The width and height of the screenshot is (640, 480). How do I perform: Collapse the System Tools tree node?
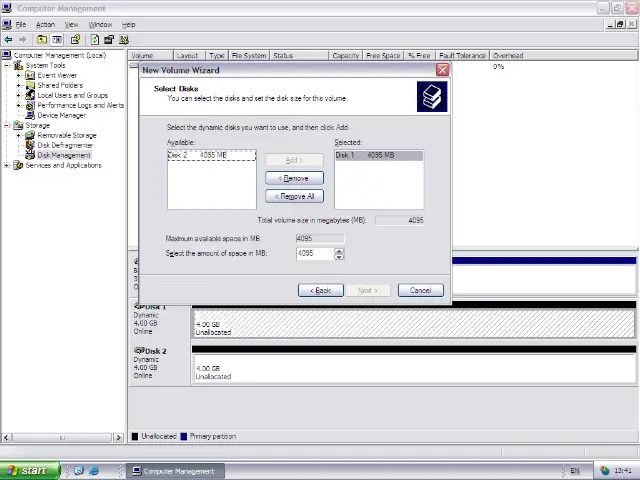(7, 65)
